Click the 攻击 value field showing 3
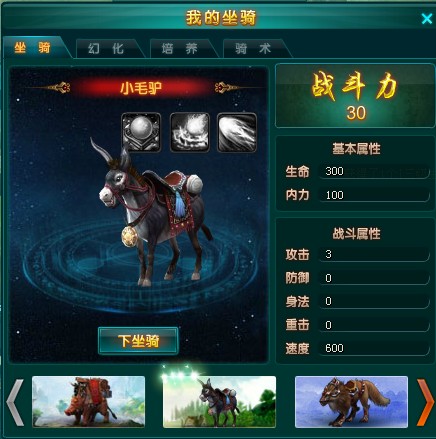Image resolution: width=436 pixels, height=439 pixels. pos(374,254)
